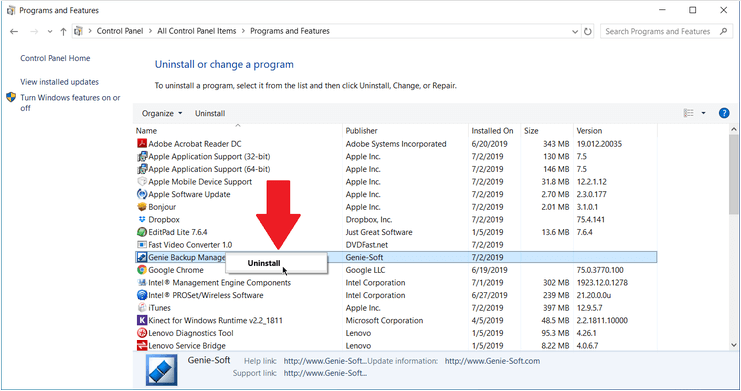This screenshot has width=741, height=391.
Task: Refresh the Programs and Features list
Action: 587,31
